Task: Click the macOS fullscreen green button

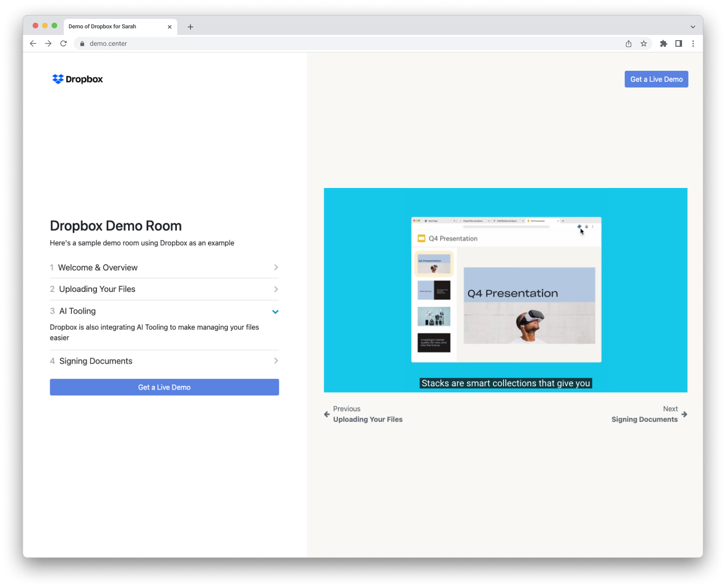Action: coord(54,26)
